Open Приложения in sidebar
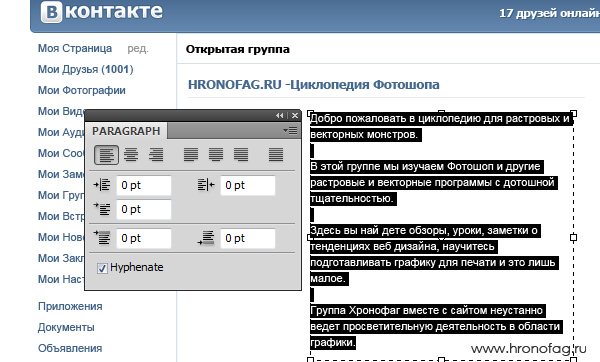 70,307
